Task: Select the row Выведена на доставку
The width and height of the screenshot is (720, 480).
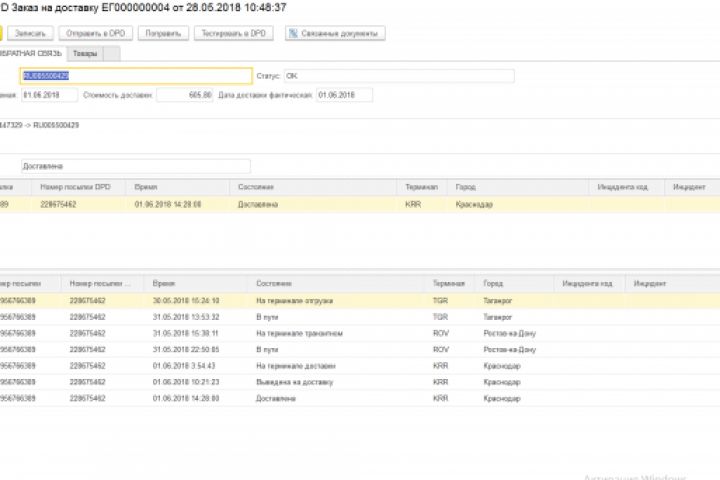Action: pos(360,382)
